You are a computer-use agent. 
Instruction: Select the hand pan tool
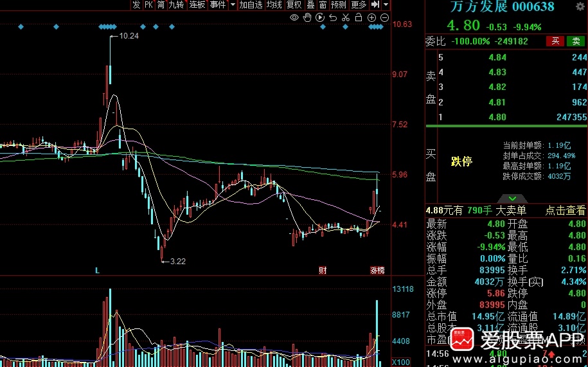(x=307, y=17)
